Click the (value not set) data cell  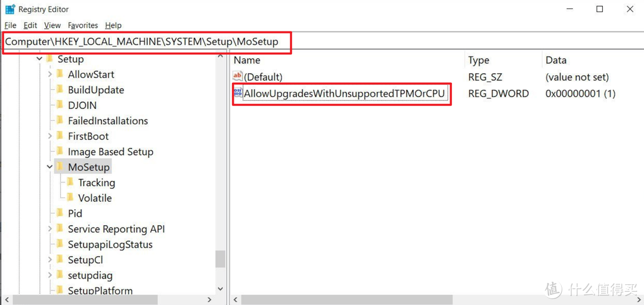pyautogui.click(x=577, y=77)
